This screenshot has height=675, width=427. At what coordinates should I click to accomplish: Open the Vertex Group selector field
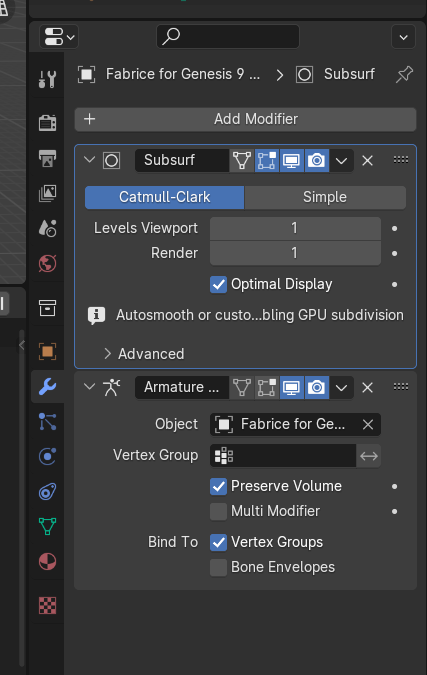[x=283, y=455]
